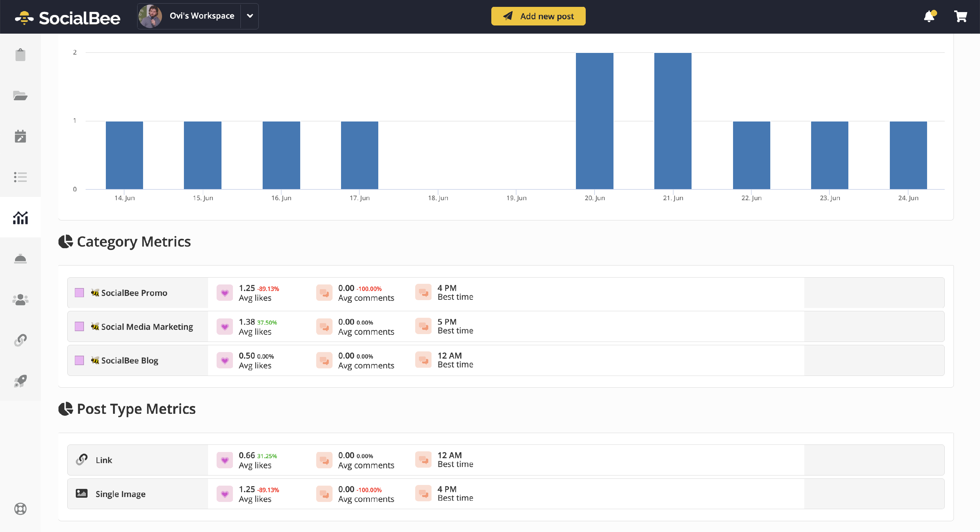This screenshot has width=980, height=532.
Task: Open the life ring help icon
Action: click(20, 508)
